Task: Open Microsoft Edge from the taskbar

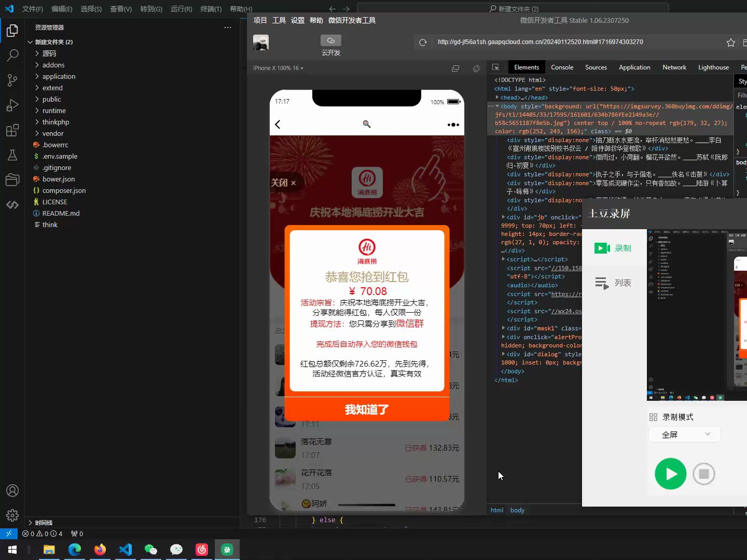Action: click(75, 550)
